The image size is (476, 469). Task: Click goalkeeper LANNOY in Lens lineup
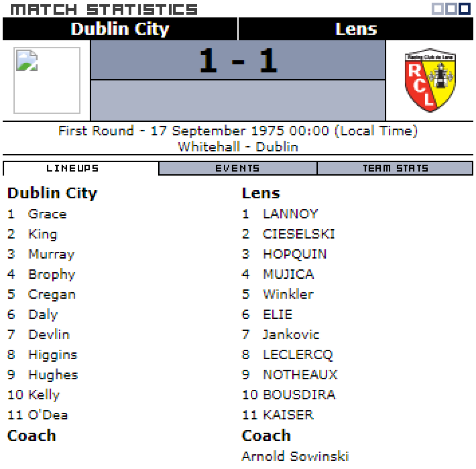coord(290,214)
